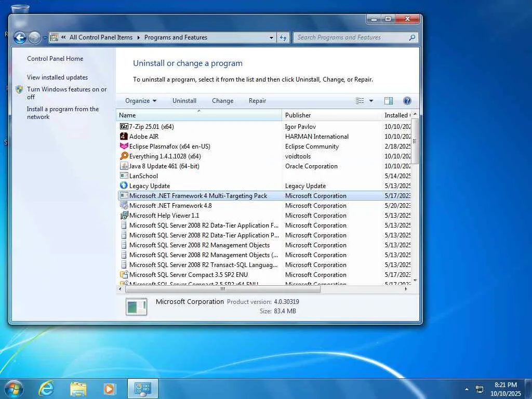The height and width of the screenshot is (399, 532).
Task: Open Install a program from the network
Action: pyautogui.click(x=63, y=113)
